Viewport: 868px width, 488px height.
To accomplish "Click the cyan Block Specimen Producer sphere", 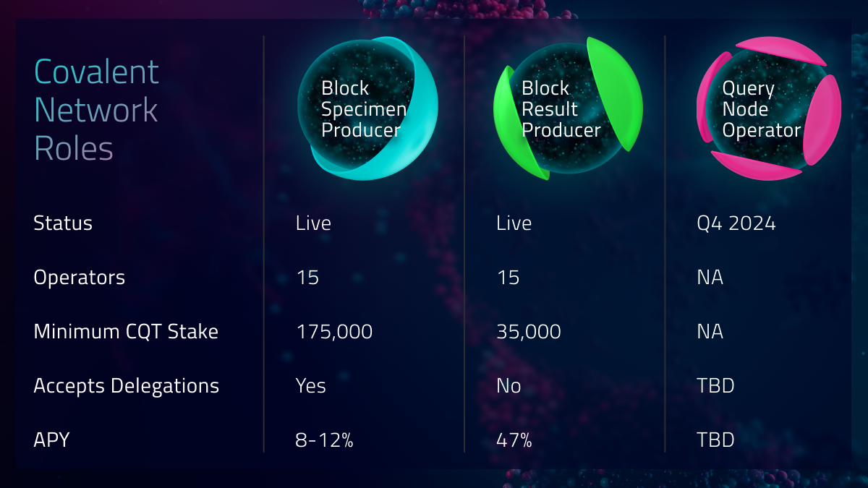I will click(x=367, y=108).
